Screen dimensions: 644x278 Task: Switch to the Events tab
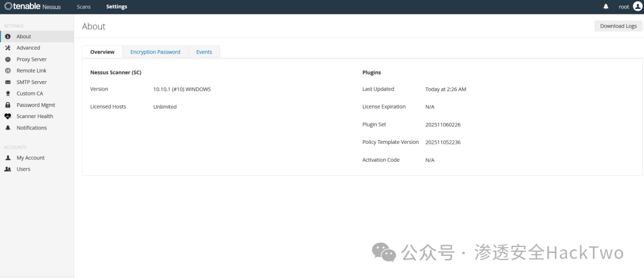coord(204,52)
